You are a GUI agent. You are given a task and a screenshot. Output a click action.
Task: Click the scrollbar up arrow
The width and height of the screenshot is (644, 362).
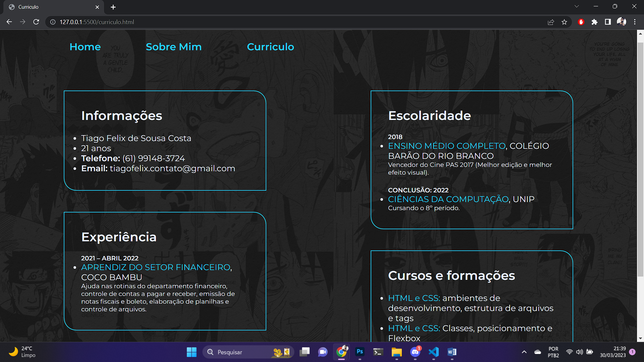point(640,33)
